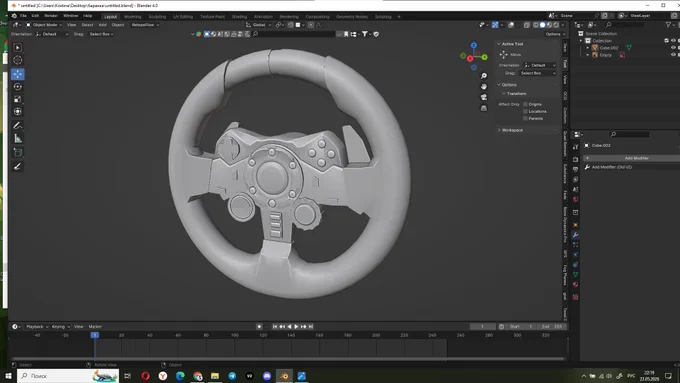Toggle gizmo visibility button in header
Screen dimensions: 680x383
[x=495, y=25]
